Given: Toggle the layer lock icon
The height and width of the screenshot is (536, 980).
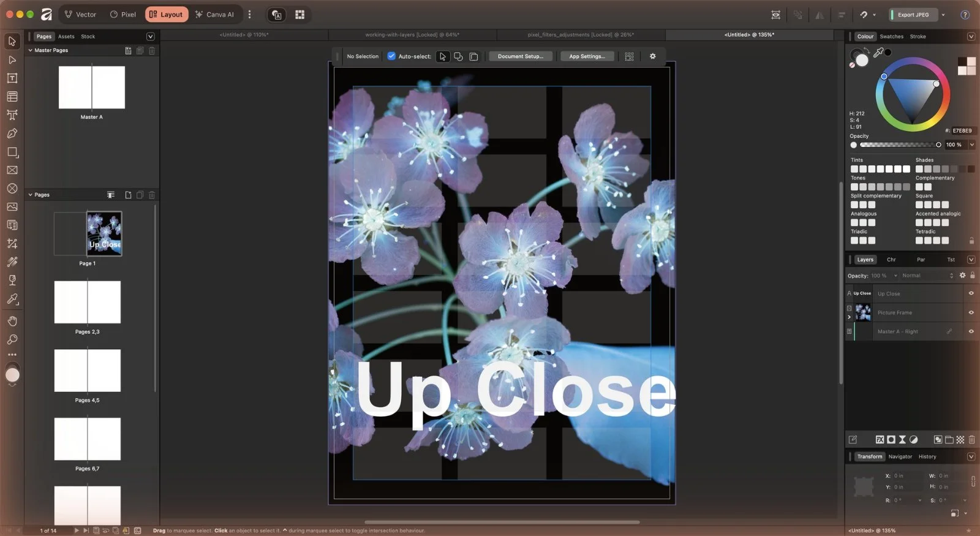Looking at the screenshot, I should pyautogui.click(x=972, y=276).
